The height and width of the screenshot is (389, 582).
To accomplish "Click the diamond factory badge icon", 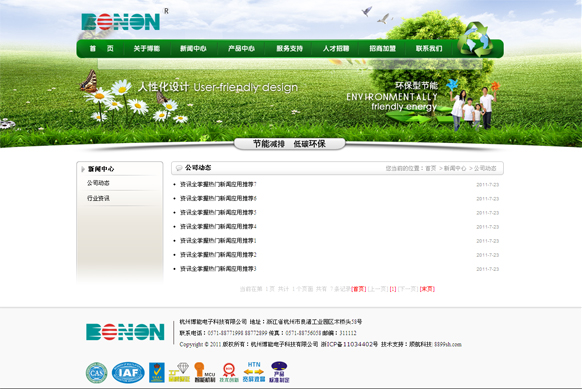I will [179, 373].
